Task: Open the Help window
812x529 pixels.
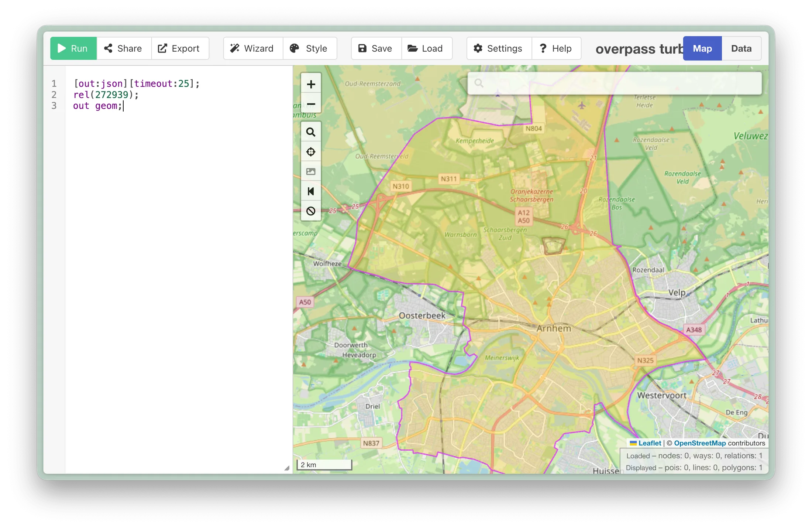Action: 555,48
